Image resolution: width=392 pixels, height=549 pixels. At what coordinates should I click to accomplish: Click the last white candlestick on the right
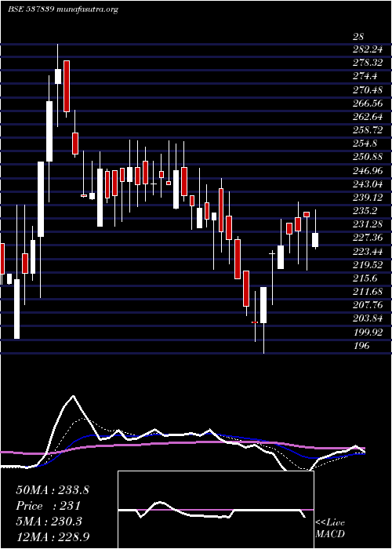pyautogui.click(x=315, y=240)
